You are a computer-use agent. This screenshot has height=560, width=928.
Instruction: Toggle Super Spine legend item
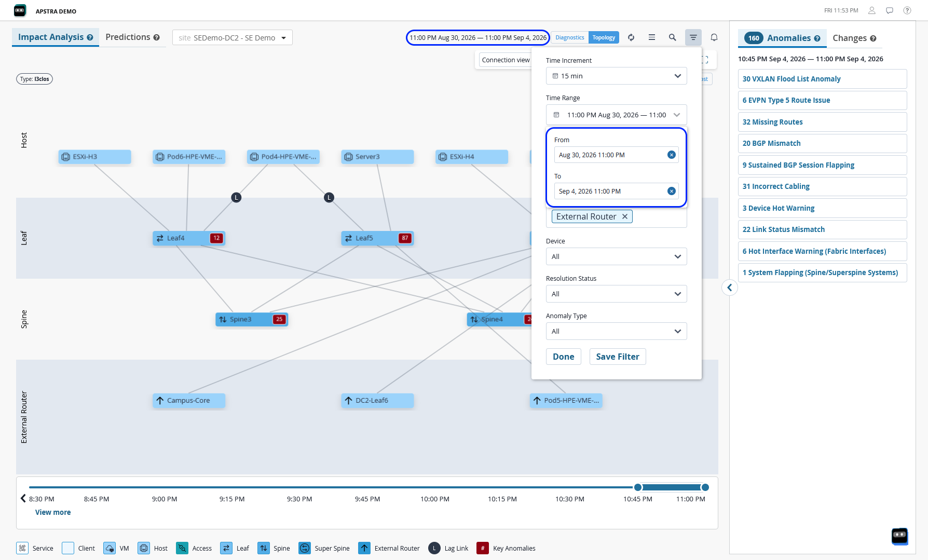tap(324, 548)
